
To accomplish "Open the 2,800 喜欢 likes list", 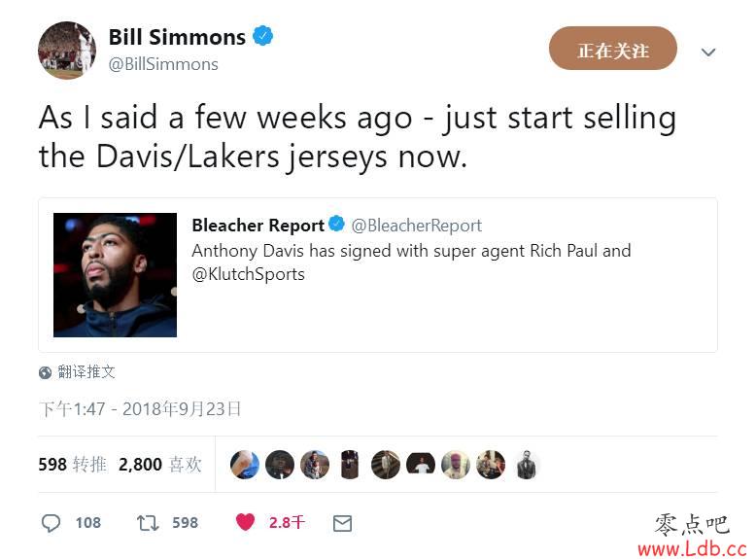I will point(160,465).
